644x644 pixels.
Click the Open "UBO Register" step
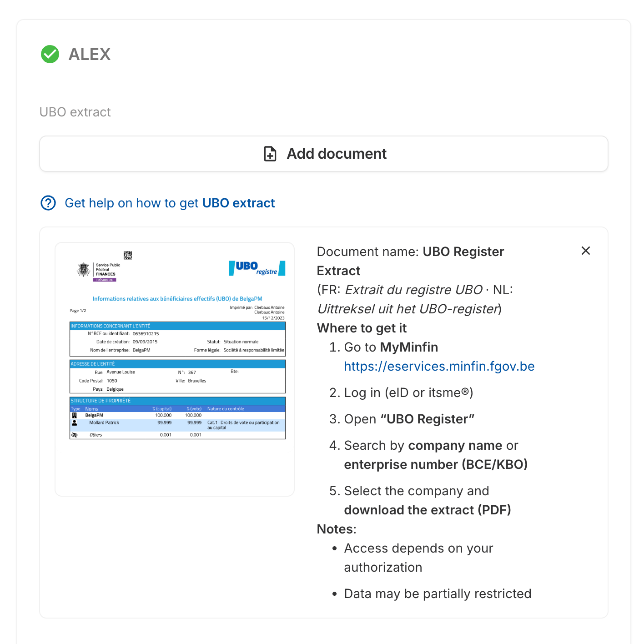tap(409, 419)
